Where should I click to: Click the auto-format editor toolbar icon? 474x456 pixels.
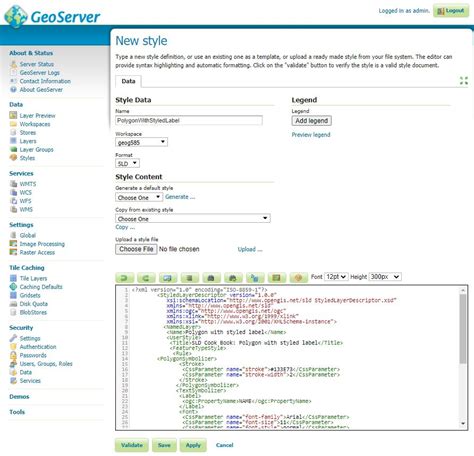tap(189, 277)
